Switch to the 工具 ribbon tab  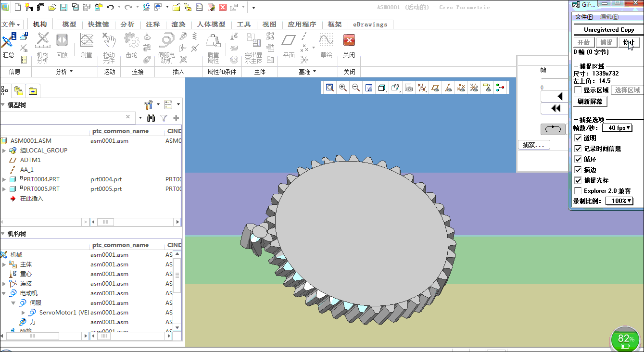pos(244,25)
